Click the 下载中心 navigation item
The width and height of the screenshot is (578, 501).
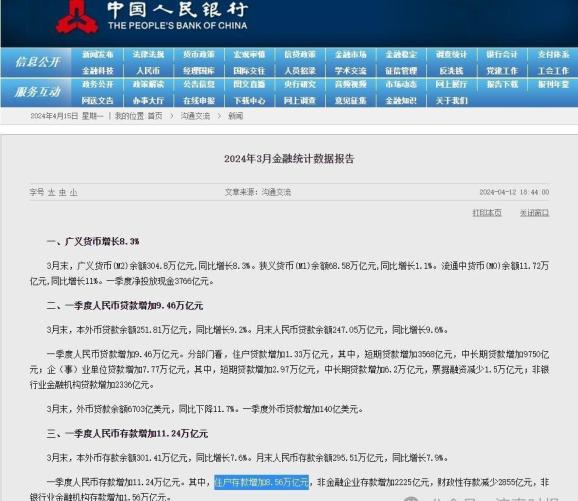[250, 101]
